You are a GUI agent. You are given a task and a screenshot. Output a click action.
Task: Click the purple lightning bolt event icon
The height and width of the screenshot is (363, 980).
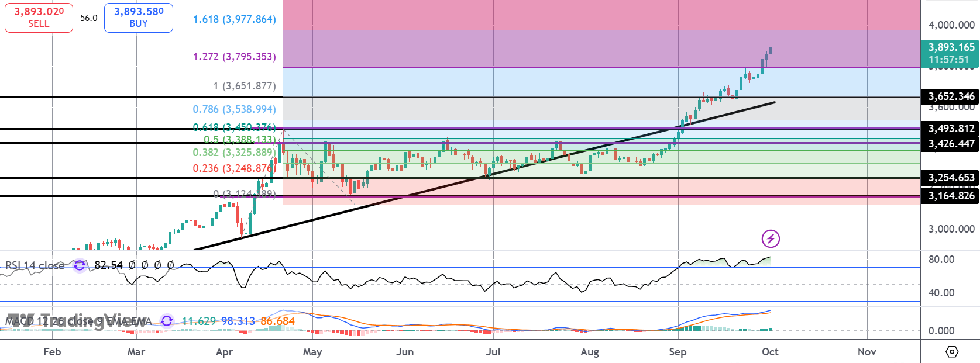(771, 238)
